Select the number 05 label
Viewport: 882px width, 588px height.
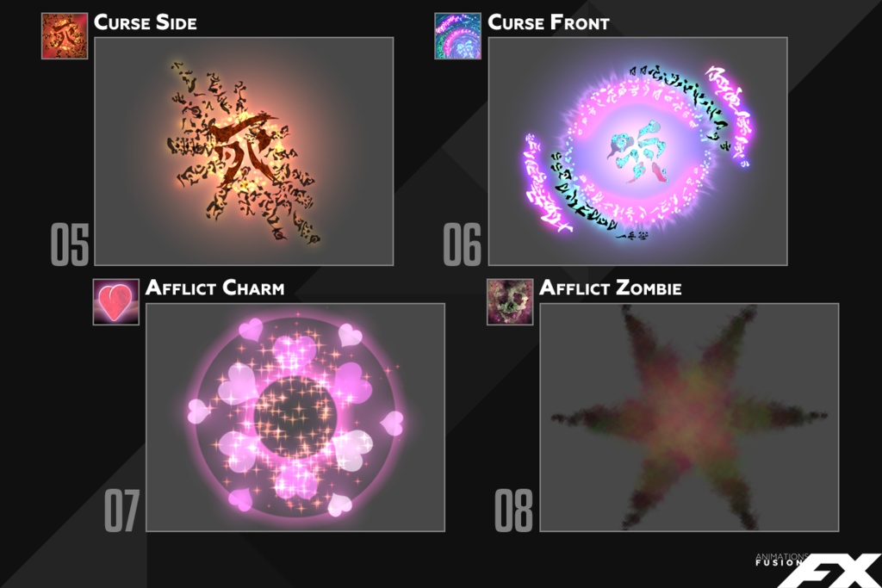[x=70, y=244]
